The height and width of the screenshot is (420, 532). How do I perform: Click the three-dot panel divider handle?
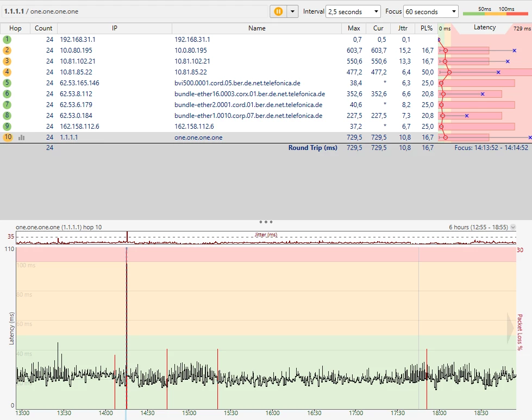pos(266,222)
